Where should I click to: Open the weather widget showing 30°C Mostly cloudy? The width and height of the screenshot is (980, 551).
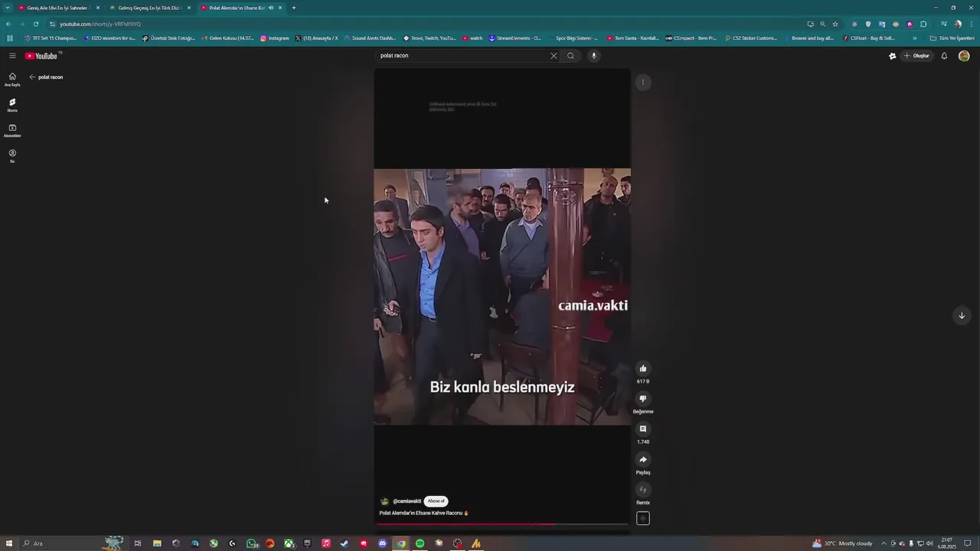[842, 543]
